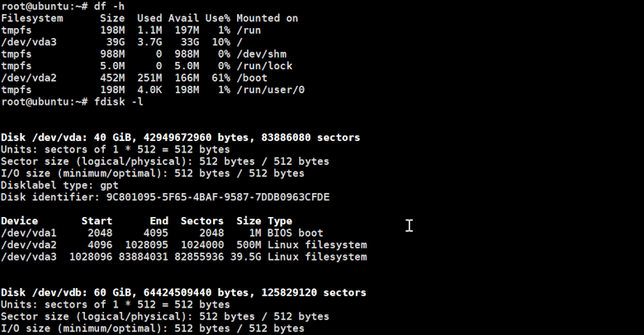
Task: Click the 'Use%' column header
Action: pos(218,18)
